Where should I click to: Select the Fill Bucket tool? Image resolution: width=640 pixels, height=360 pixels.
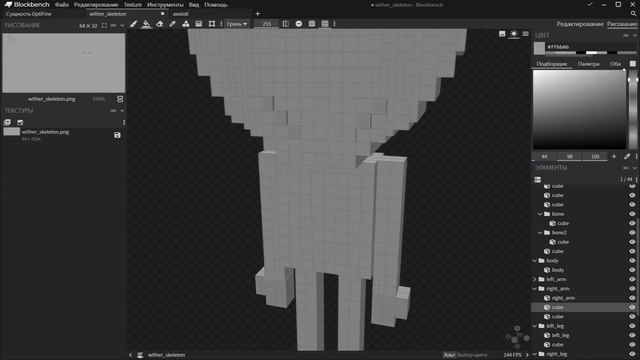pyautogui.click(x=146, y=24)
